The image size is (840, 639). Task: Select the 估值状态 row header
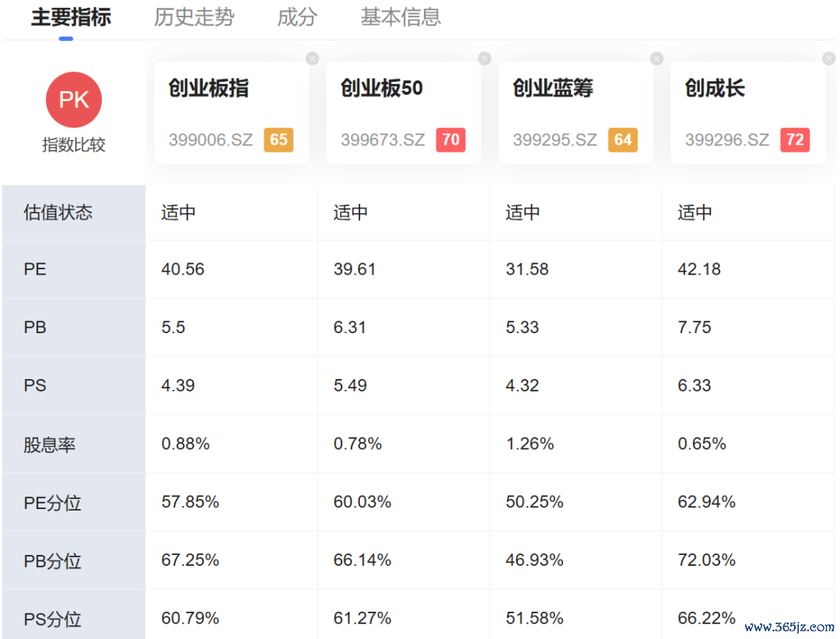click(73, 212)
